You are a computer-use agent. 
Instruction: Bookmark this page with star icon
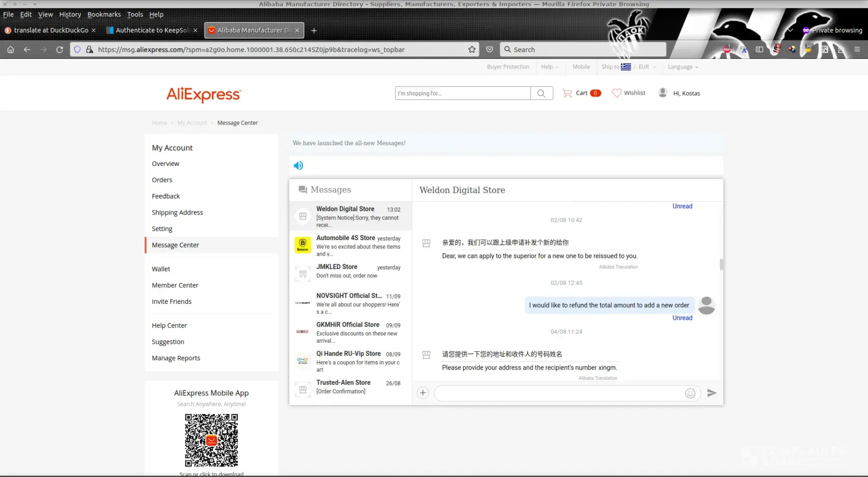(x=472, y=50)
